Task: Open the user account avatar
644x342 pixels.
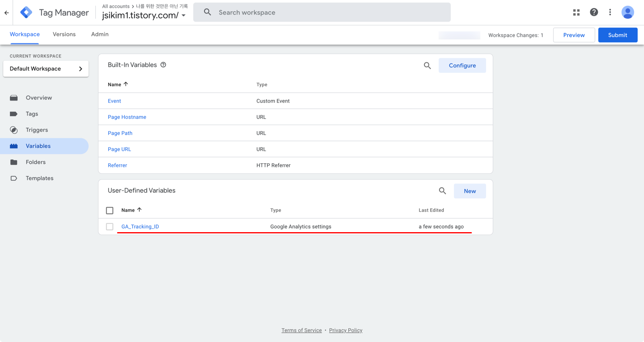Action: (628, 12)
